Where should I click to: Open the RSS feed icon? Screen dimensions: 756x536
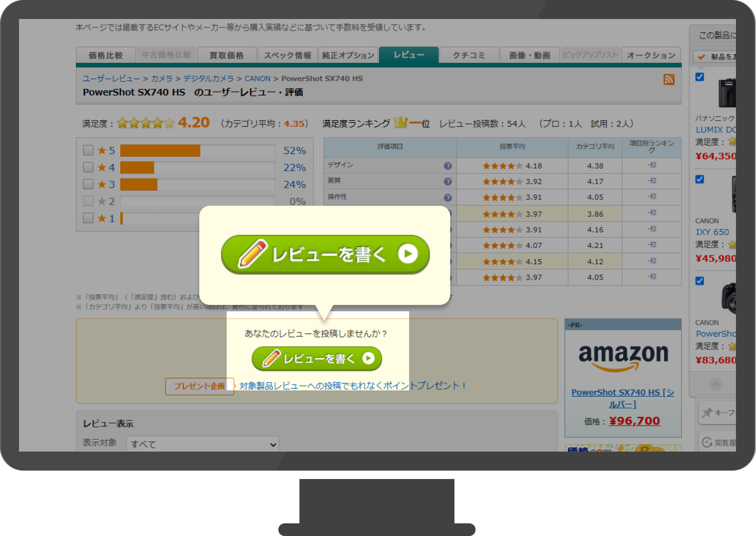coord(669,80)
